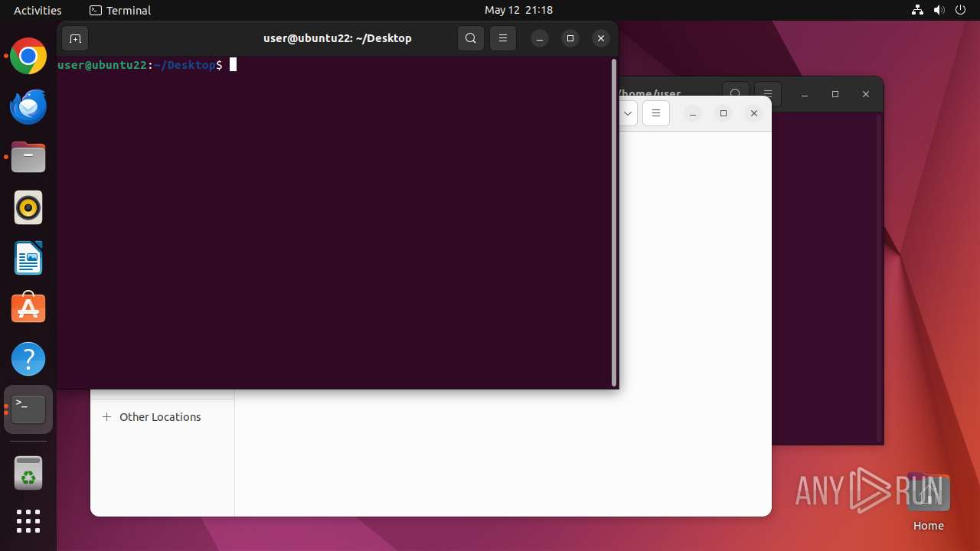Image resolution: width=980 pixels, height=551 pixels.
Task: Open the clock and calendar panel
Action: [x=518, y=10]
